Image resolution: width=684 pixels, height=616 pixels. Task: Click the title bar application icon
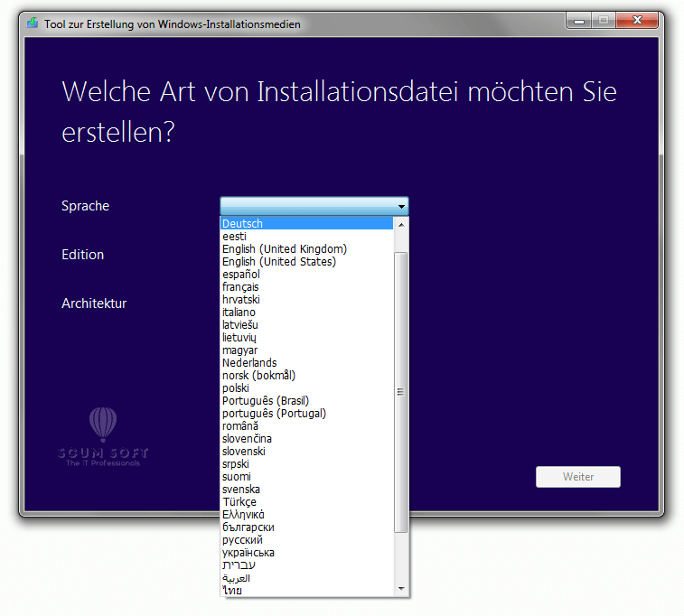click(x=33, y=23)
